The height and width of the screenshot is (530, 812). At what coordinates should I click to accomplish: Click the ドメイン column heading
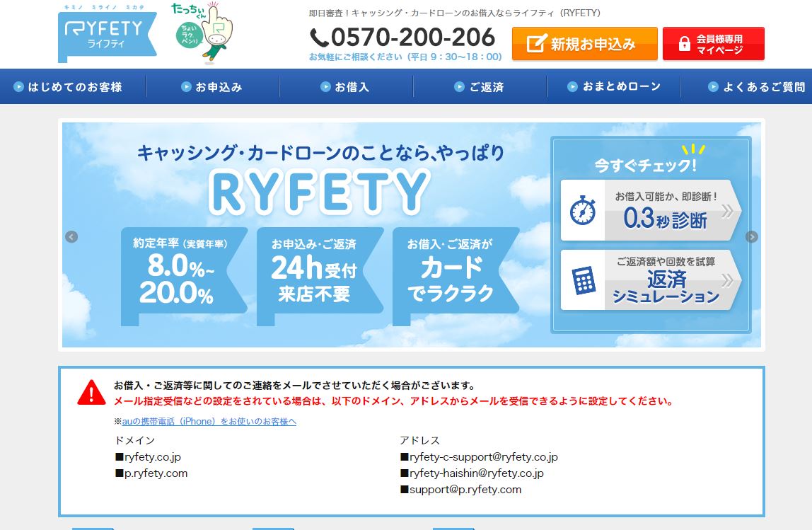[134, 440]
